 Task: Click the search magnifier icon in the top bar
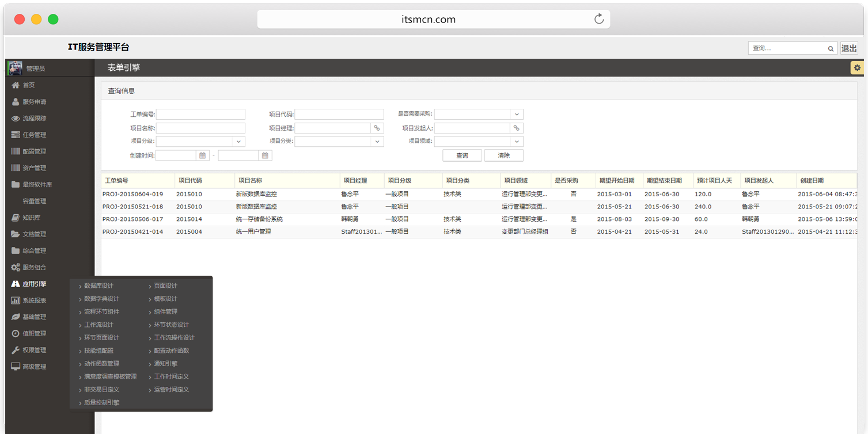tap(831, 49)
